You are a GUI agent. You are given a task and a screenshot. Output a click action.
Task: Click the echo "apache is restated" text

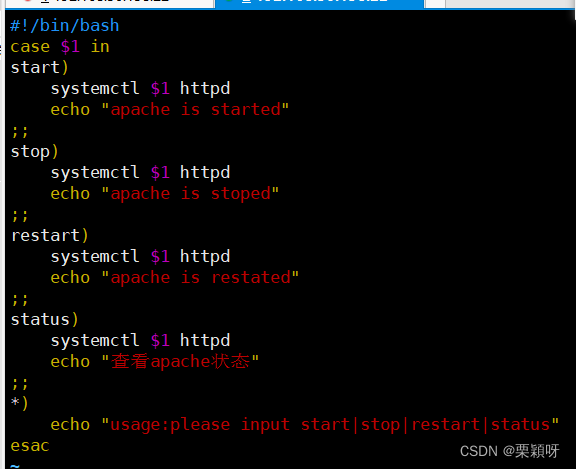(174, 278)
